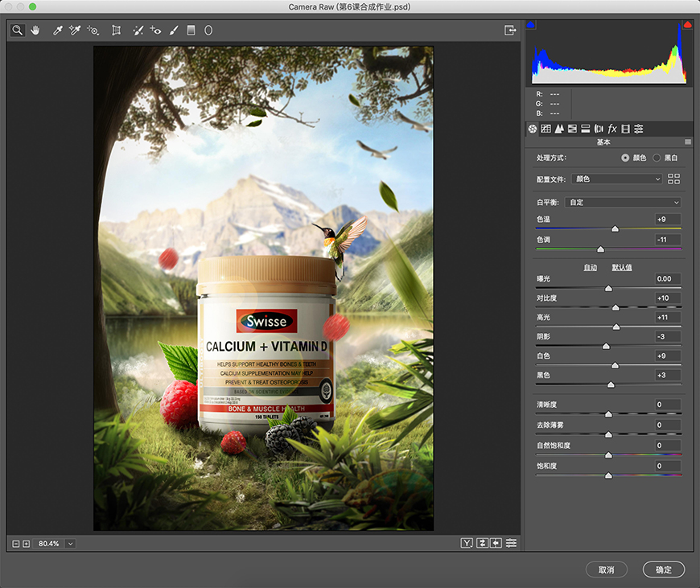Click the 曝光 slider handle
Image resolution: width=700 pixels, height=588 pixels.
[608, 289]
